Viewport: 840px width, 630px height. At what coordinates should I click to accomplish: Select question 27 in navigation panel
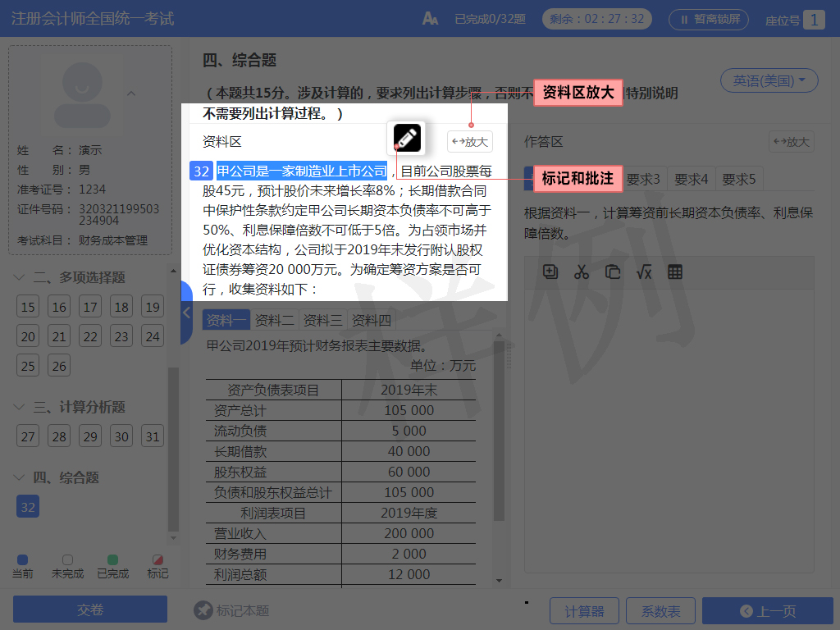pyautogui.click(x=29, y=436)
